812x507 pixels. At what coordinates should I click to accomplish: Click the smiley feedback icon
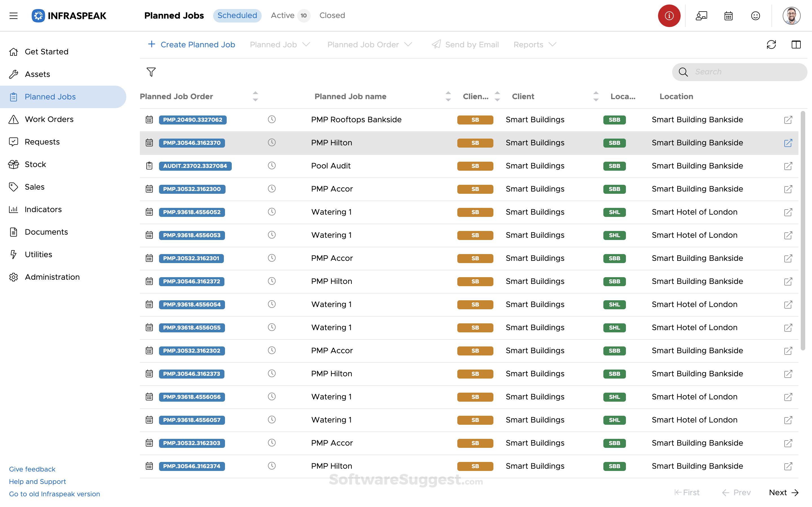pos(756,15)
